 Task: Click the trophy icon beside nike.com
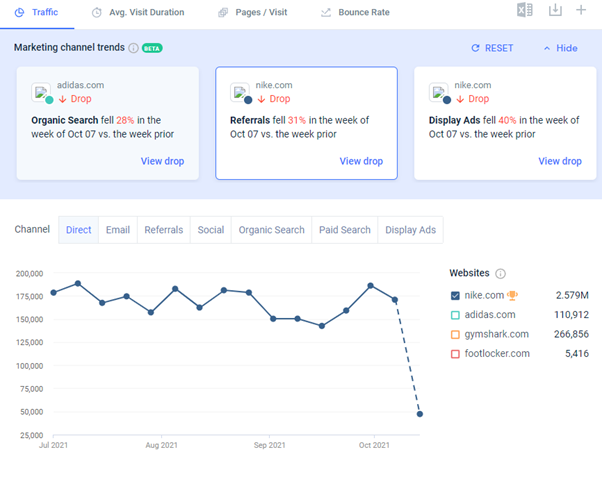513,295
